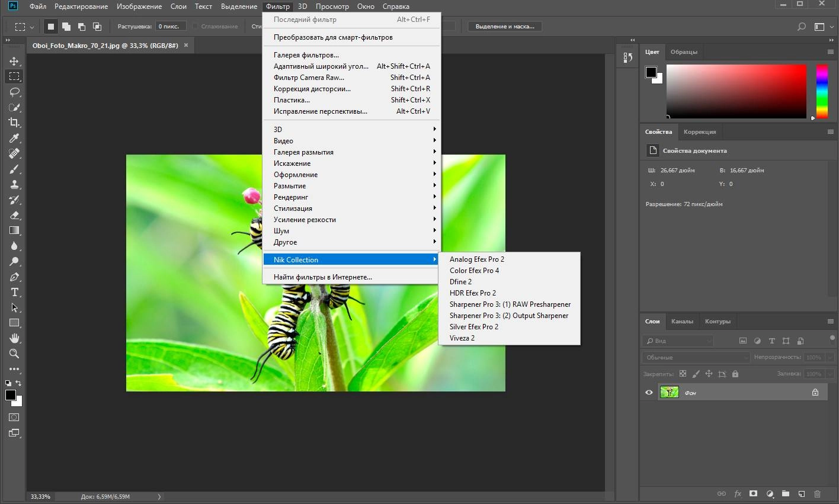839x504 pixels.
Task: Link layers icon in Layers panel
Action: tap(722, 493)
